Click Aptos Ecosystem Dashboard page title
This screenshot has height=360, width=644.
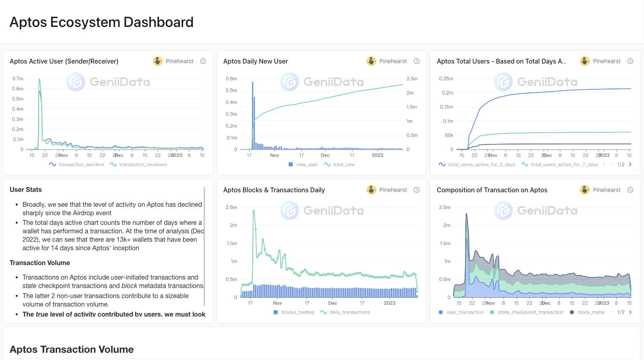101,22
